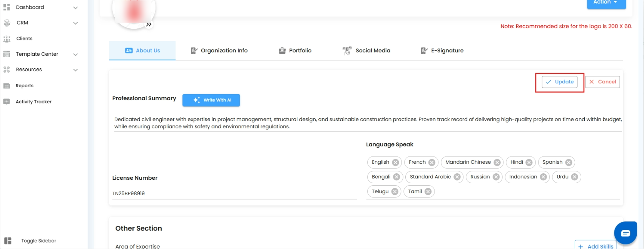The height and width of the screenshot is (249, 644).
Task: Open Activity Tracker in sidebar
Action: pyautogui.click(x=33, y=102)
